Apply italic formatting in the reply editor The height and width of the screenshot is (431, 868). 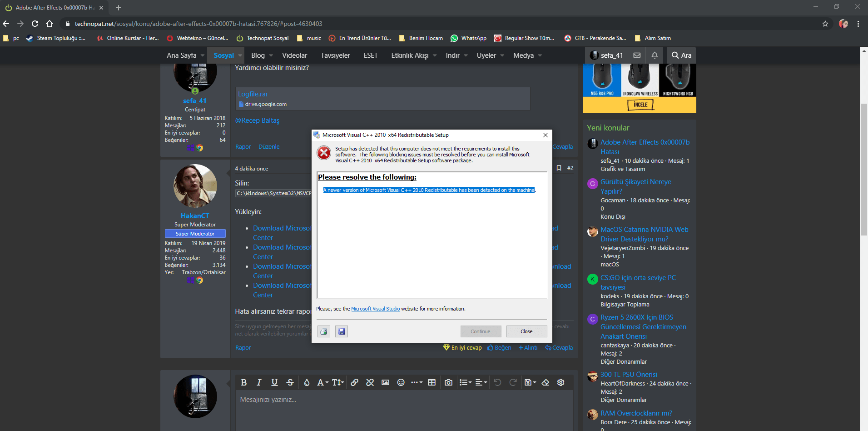[x=259, y=382]
